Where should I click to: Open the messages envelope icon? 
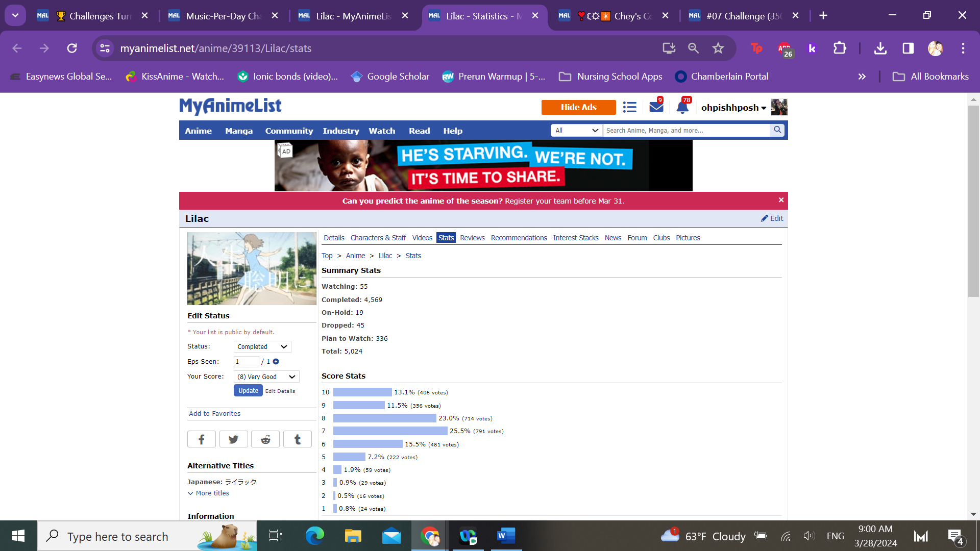[x=656, y=107]
